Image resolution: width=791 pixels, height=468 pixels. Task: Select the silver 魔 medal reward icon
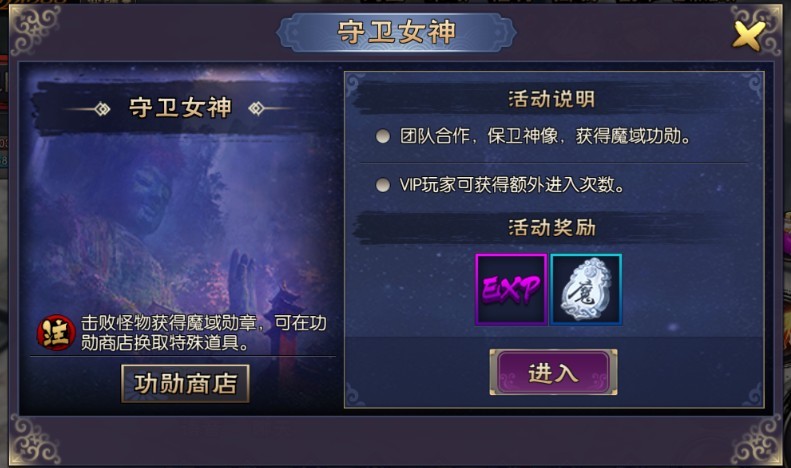click(x=586, y=289)
